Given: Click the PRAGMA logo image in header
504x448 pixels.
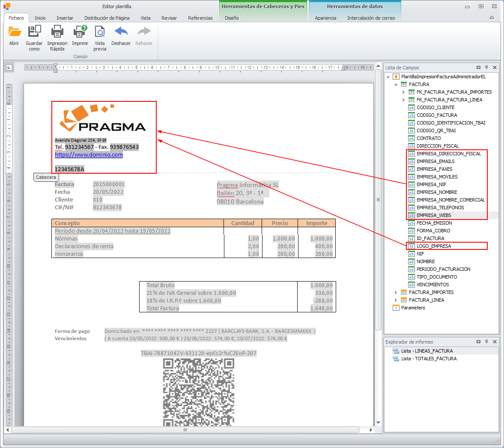Looking at the screenshot, I should (x=103, y=119).
